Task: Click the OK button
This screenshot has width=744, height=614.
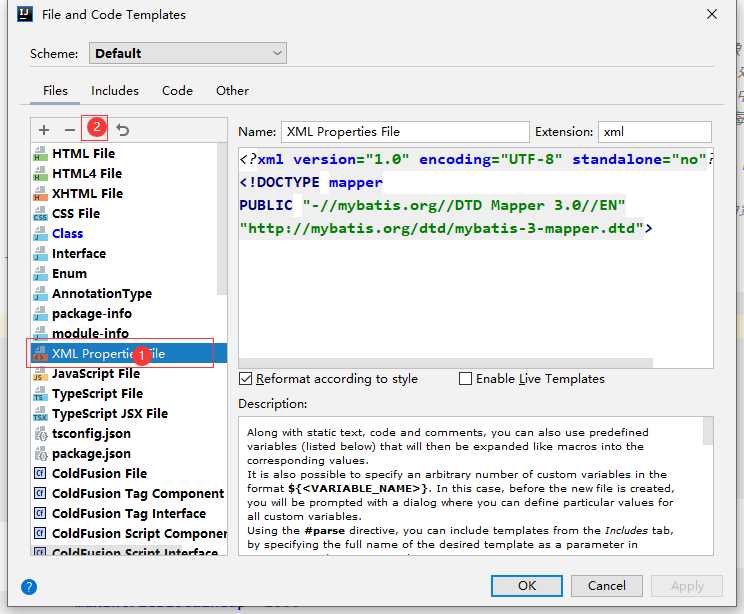Action: [527, 586]
